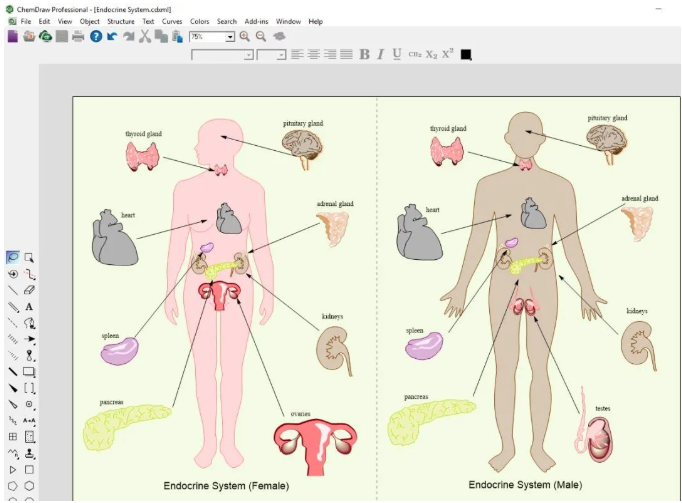Toggle CH2 formula formatting
The height and width of the screenshot is (503, 682).
415,54
